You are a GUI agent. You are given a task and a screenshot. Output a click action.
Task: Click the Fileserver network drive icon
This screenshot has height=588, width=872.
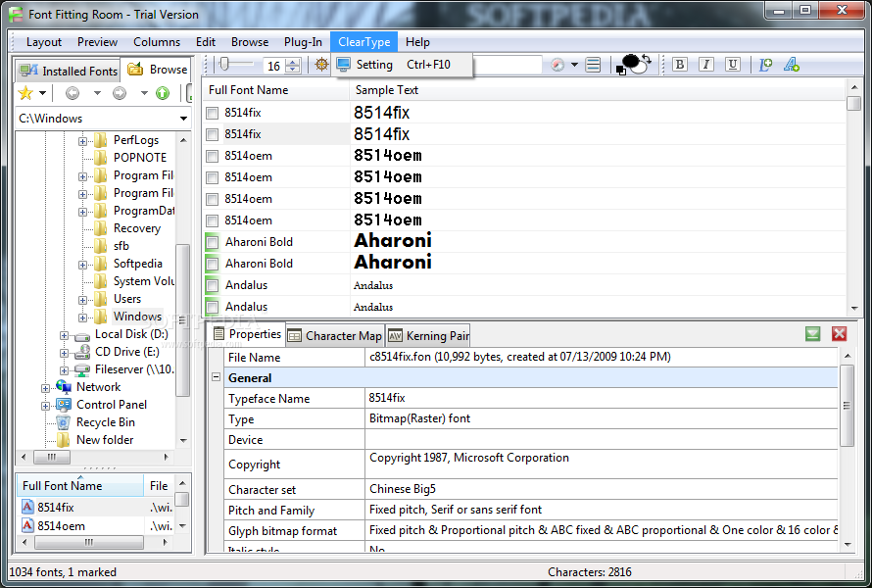point(82,369)
